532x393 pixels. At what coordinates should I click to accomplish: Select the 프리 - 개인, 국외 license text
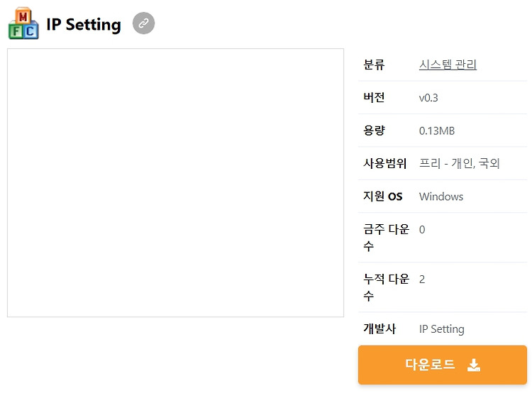pos(460,163)
